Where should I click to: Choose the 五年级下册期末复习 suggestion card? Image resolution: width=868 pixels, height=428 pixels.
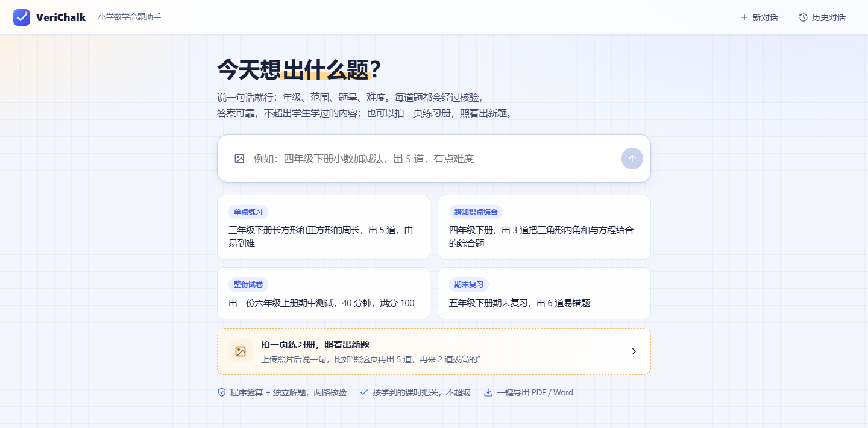pos(544,294)
